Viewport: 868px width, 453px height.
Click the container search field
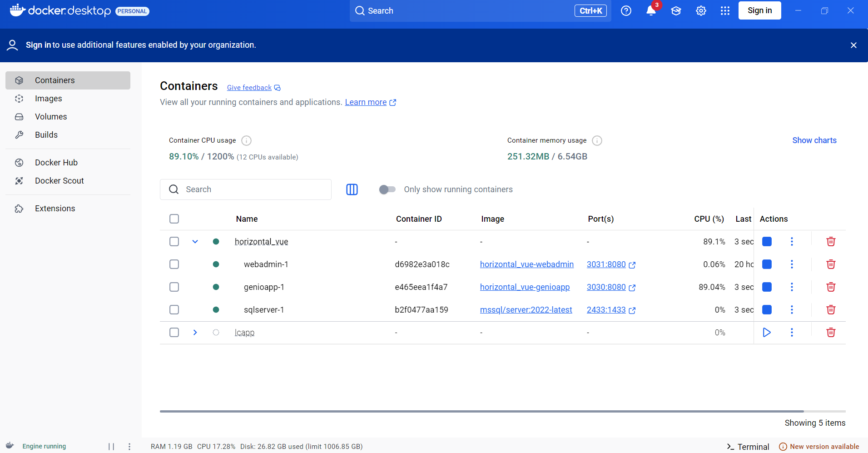[246, 189]
